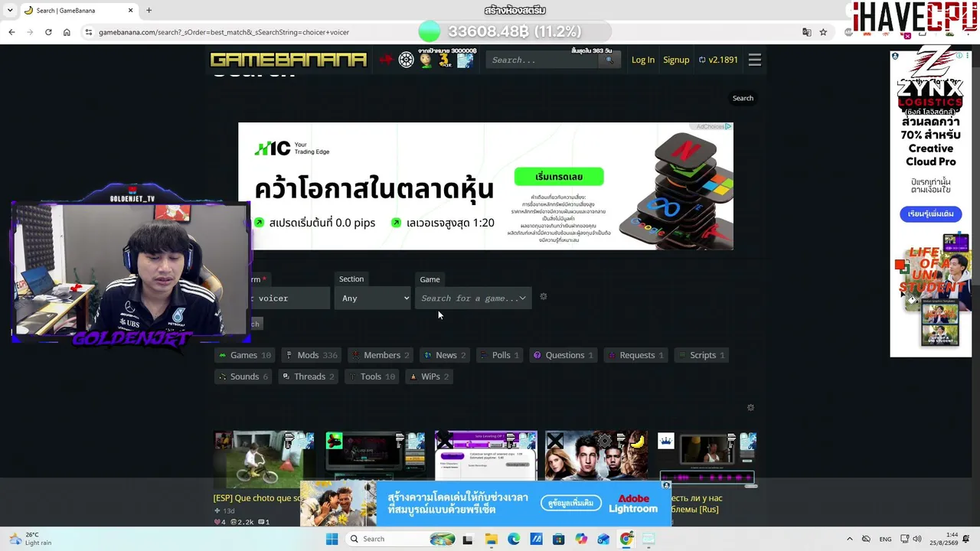The height and width of the screenshot is (551, 980).
Task: Go back with the browser back arrow
Action: click(x=11, y=32)
